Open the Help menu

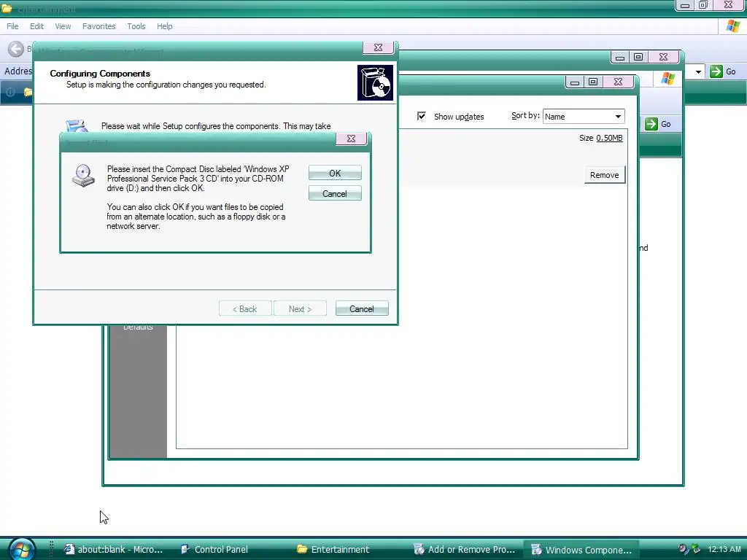[164, 26]
